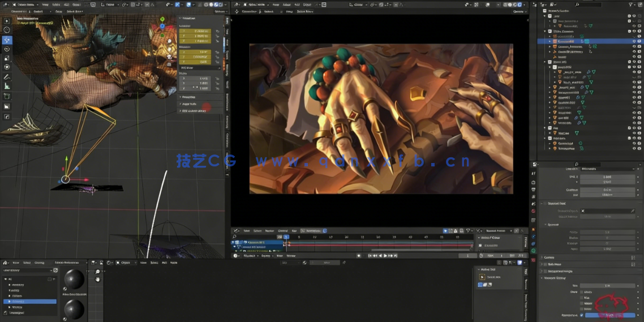Activate the Select Box tool
The image size is (644, 322).
point(7,21)
